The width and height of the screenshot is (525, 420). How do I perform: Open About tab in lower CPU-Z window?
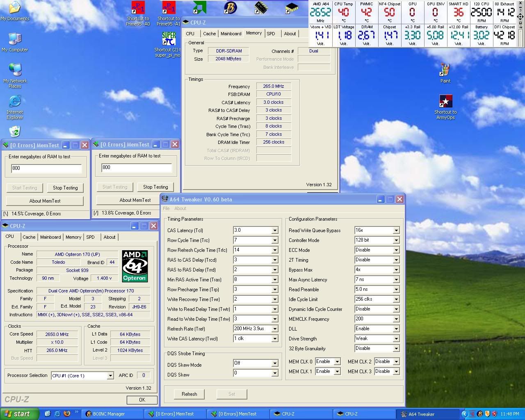[x=110, y=237]
